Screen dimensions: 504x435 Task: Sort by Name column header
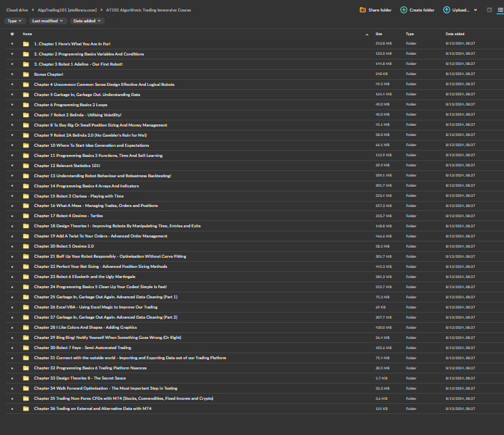click(27, 34)
